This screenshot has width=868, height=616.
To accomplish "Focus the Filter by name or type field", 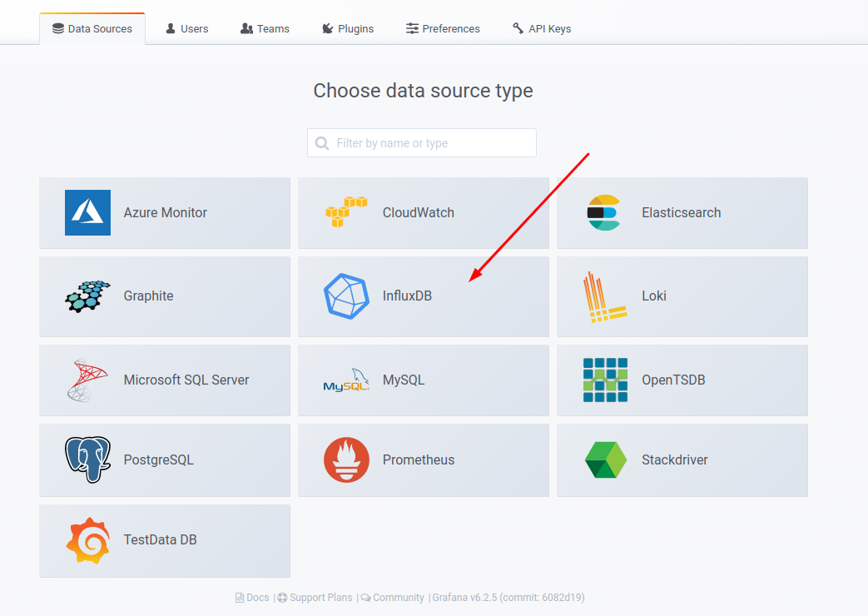I will (422, 143).
